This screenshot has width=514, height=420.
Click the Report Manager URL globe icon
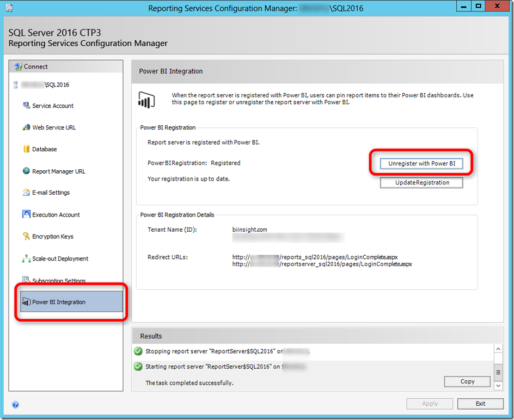(x=26, y=171)
